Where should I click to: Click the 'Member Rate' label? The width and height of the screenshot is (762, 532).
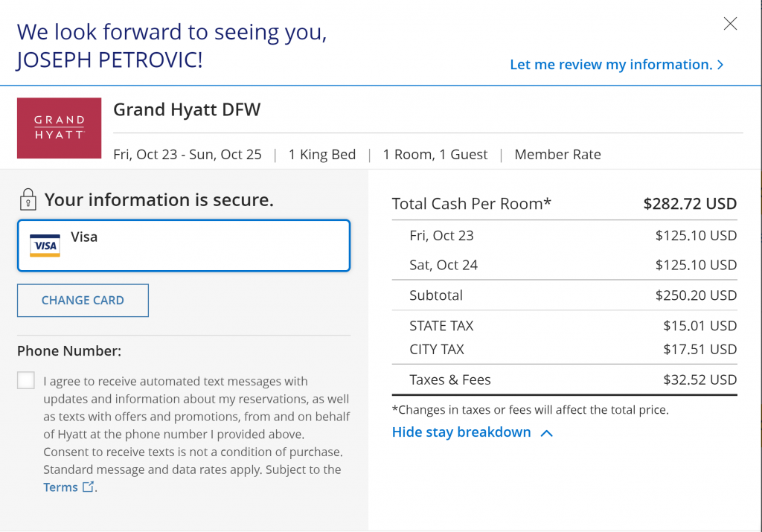[x=558, y=155]
